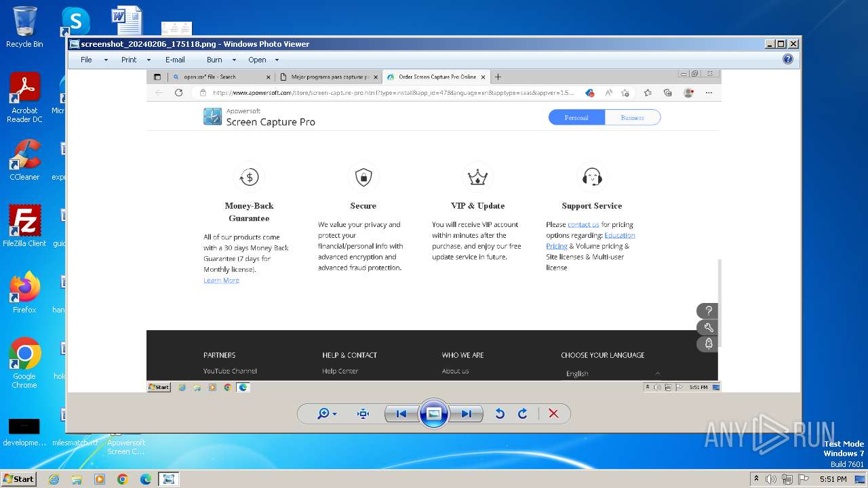The height and width of the screenshot is (488, 868).
Task: Open the volume control in the tray
Action: (771, 479)
